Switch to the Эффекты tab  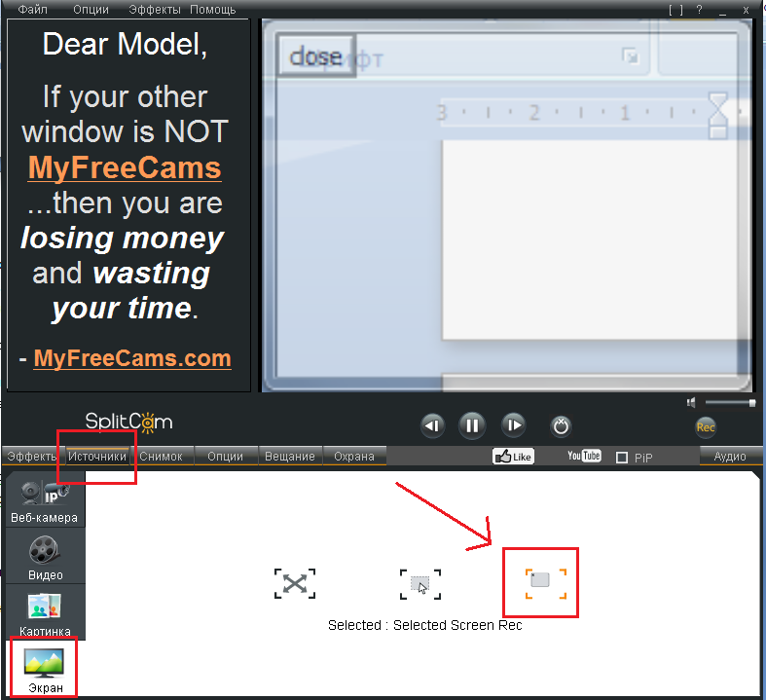pos(32,457)
